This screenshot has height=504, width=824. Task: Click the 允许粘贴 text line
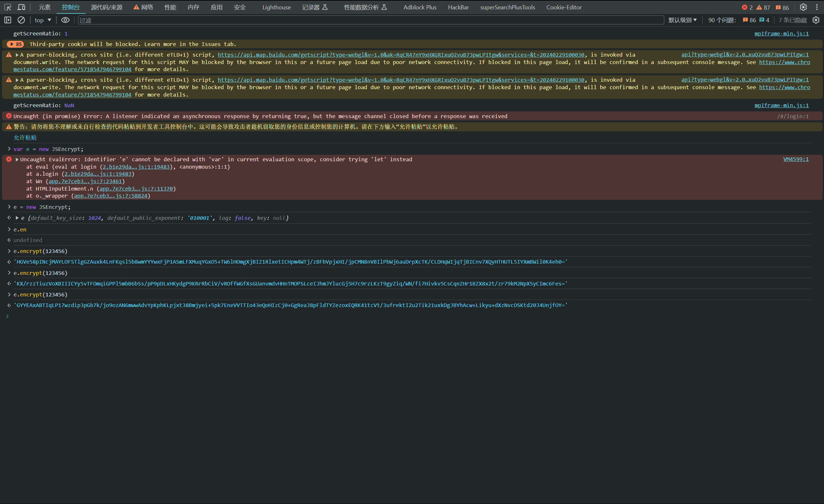pos(25,138)
